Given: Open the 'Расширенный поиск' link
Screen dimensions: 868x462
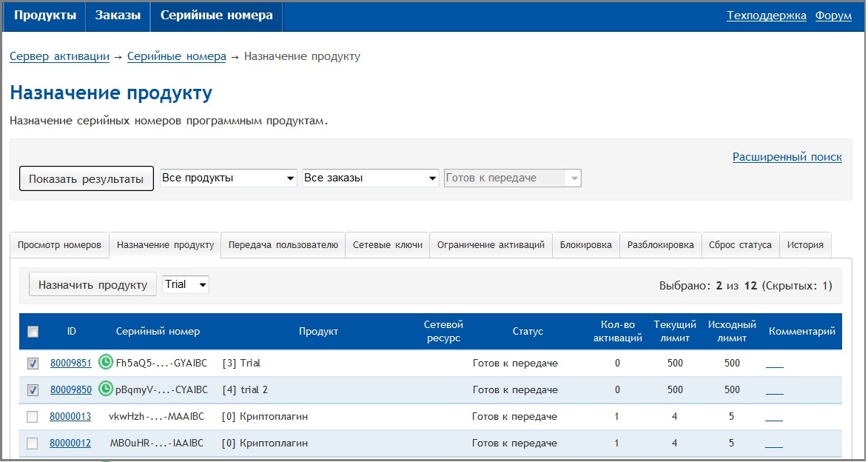Looking at the screenshot, I should pyautogui.click(x=787, y=157).
